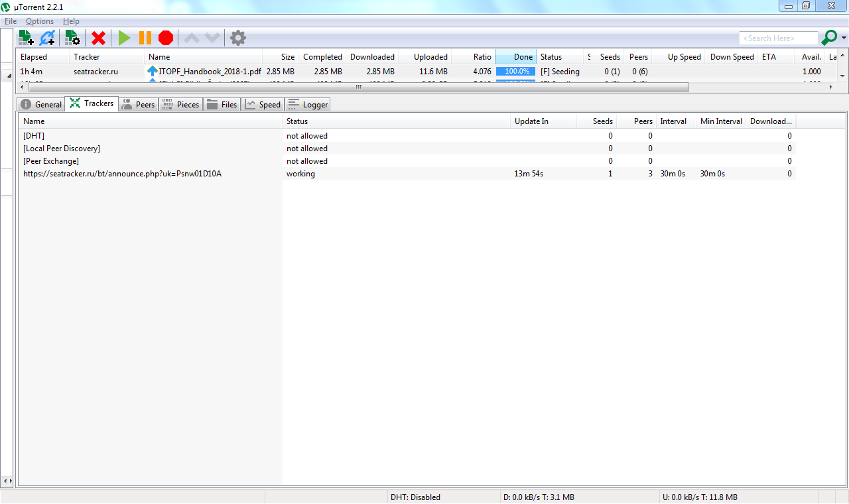The image size is (849, 504).
Task: Switch to the Logger tab
Action: coord(308,104)
